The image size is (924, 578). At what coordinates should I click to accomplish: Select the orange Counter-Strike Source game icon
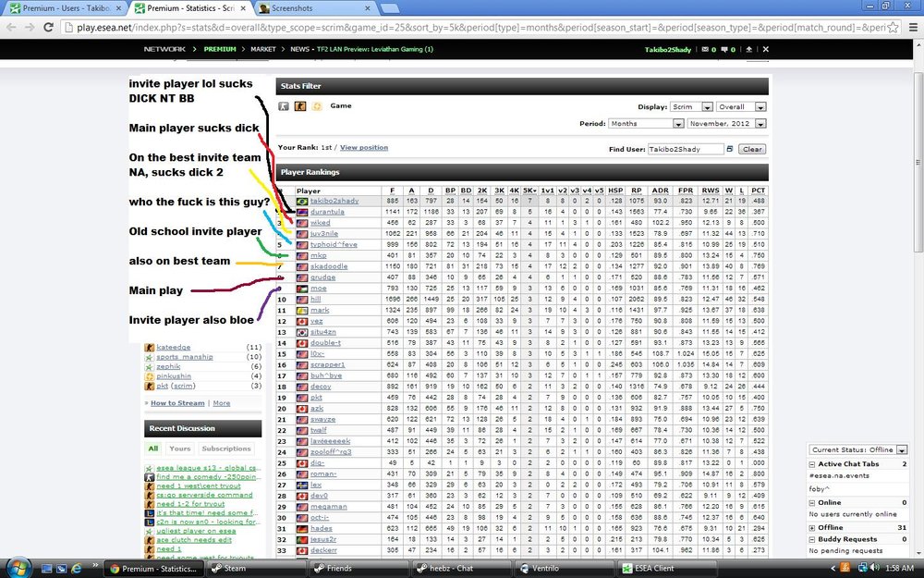300,106
